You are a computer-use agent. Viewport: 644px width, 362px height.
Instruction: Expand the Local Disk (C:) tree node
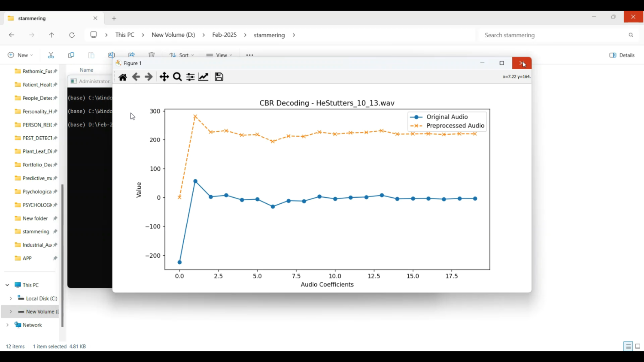11,299
